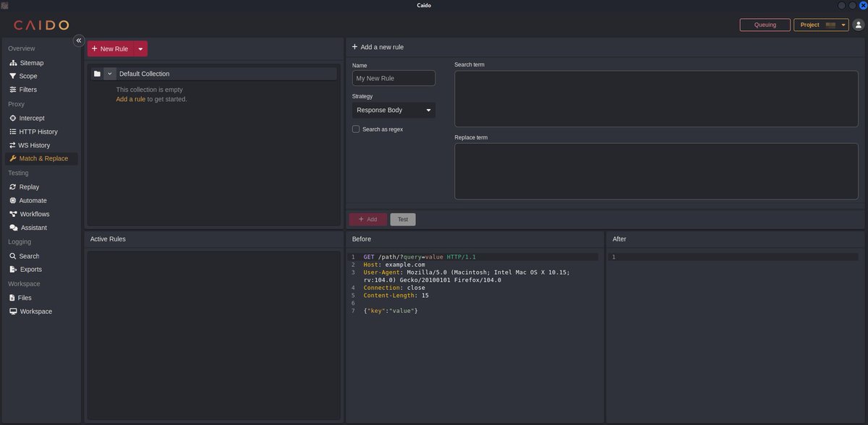
Task: Click the New Rule button
Action: (x=110, y=48)
